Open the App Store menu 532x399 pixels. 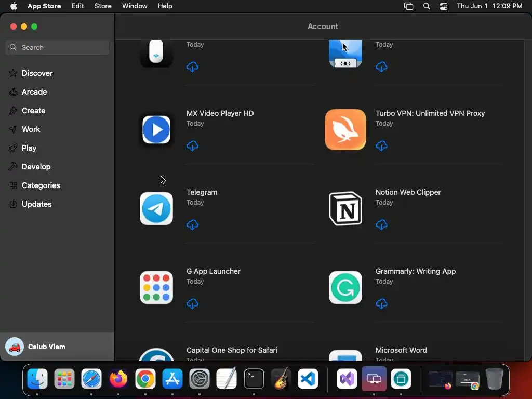pos(44,6)
